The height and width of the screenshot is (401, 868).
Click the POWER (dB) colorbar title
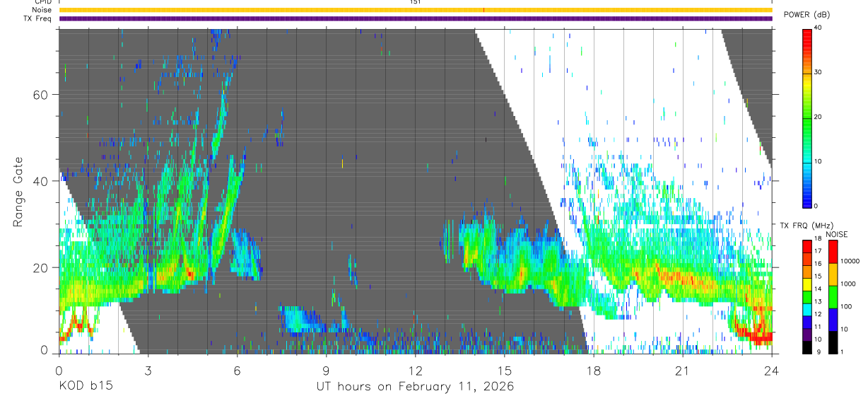click(807, 14)
